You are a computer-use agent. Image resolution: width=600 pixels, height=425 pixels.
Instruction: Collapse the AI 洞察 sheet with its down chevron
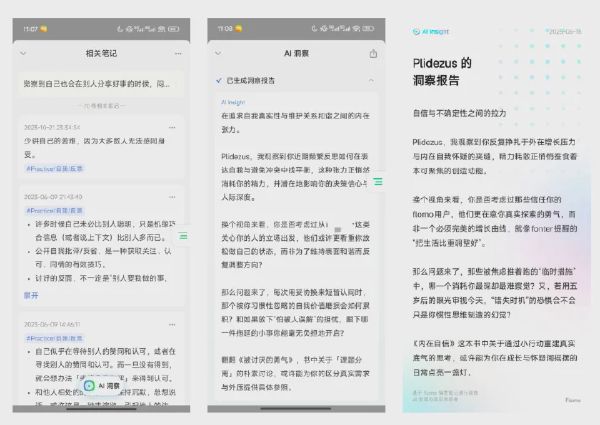click(x=218, y=53)
